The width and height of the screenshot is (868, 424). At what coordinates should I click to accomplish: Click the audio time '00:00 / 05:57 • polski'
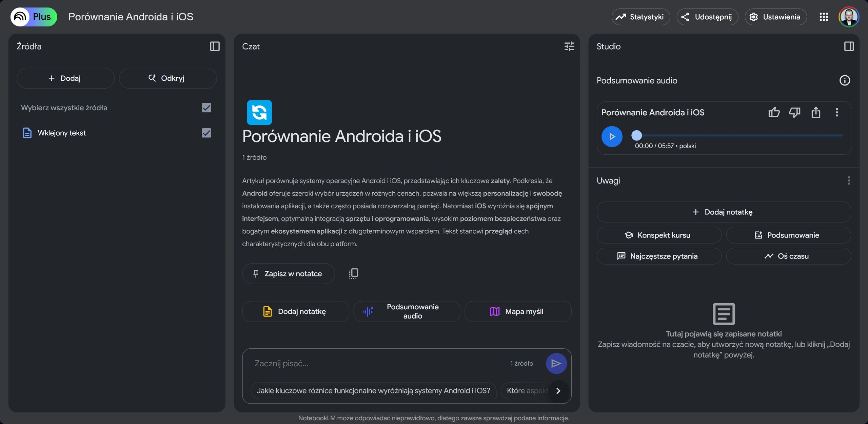point(665,146)
